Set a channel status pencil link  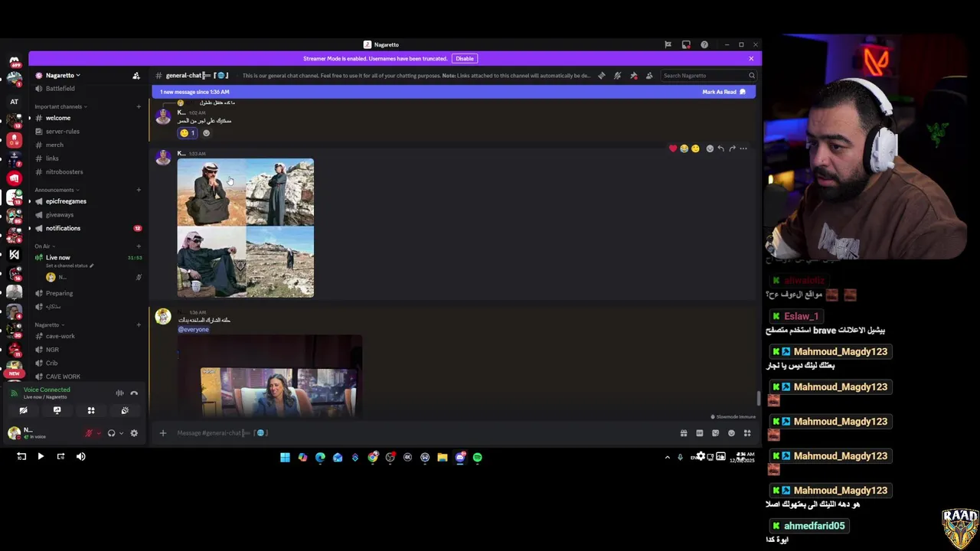click(69, 266)
